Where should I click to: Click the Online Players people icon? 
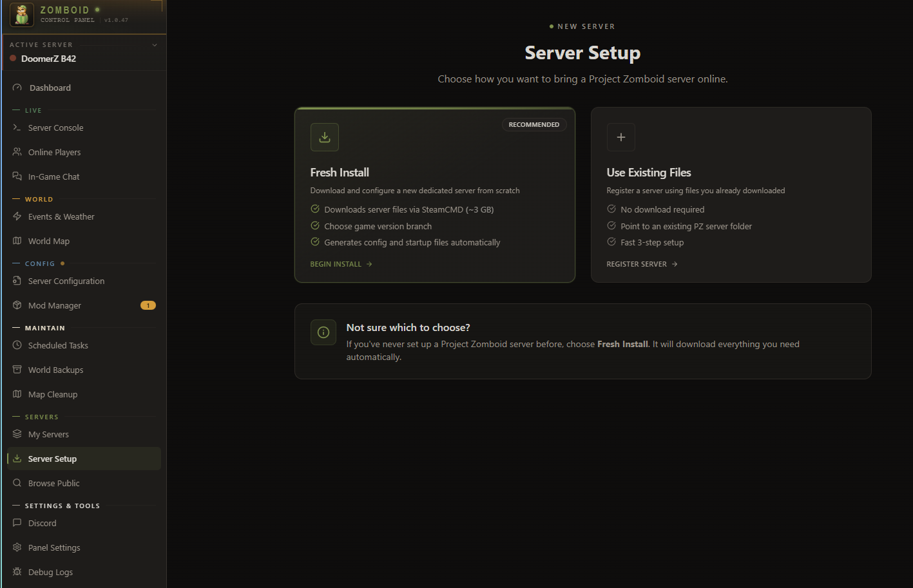17,152
